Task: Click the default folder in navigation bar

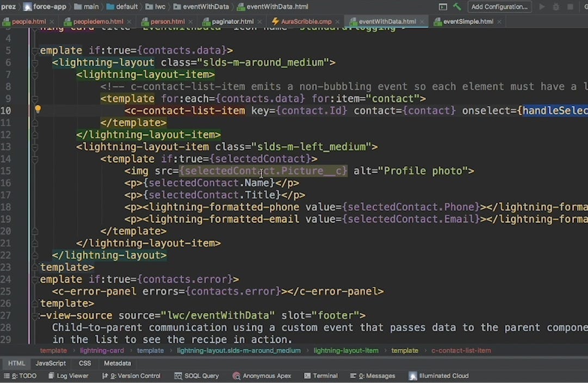Action: pyautogui.click(x=122, y=7)
